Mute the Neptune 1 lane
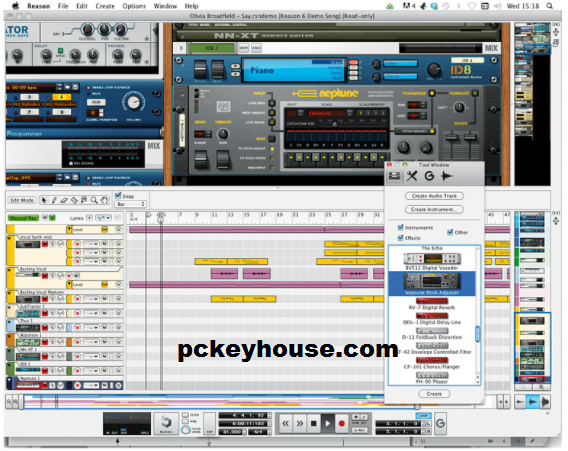 coord(104,385)
